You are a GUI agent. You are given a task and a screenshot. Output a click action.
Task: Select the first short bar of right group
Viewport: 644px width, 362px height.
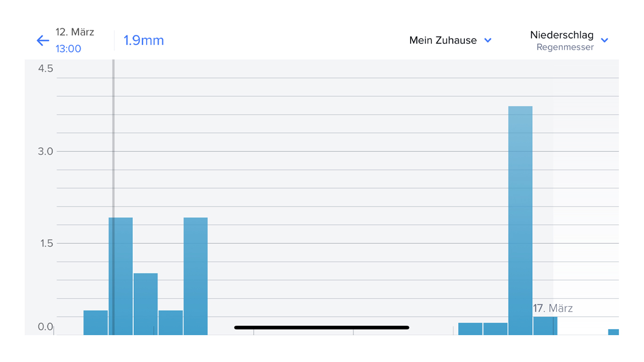(x=470, y=329)
